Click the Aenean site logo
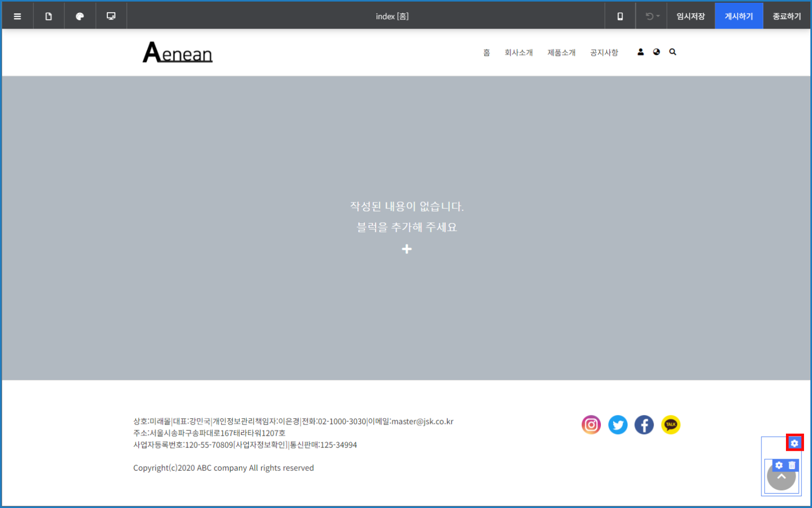This screenshot has height=508, width=812. [x=178, y=52]
